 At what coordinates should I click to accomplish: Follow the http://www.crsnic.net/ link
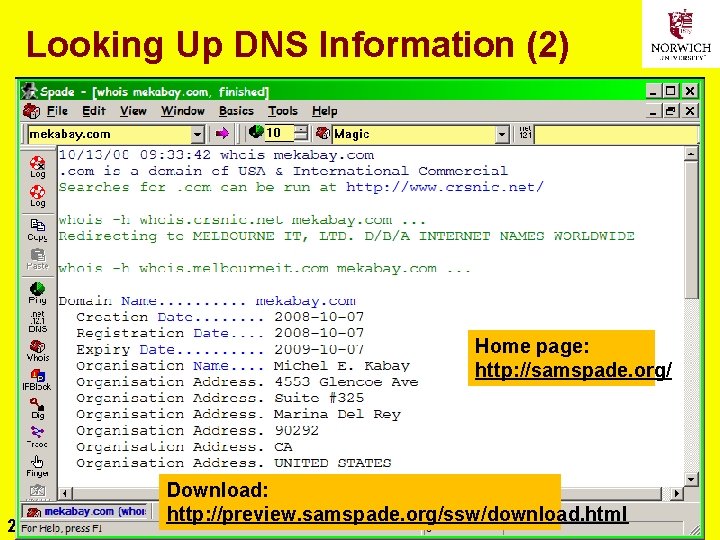point(444,187)
